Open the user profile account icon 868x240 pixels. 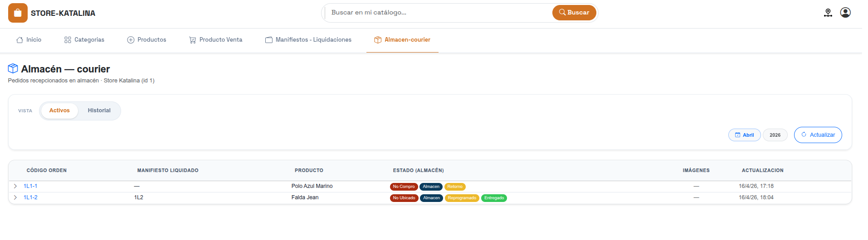point(845,13)
